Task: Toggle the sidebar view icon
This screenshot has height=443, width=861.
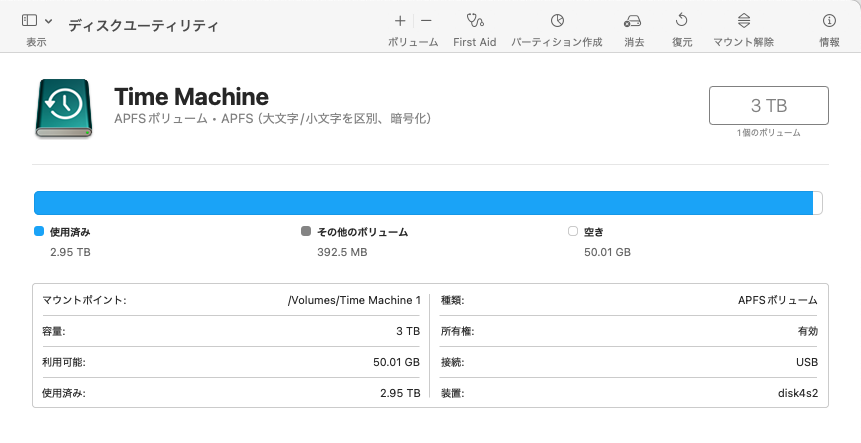Action: click(x=29, y=21)
